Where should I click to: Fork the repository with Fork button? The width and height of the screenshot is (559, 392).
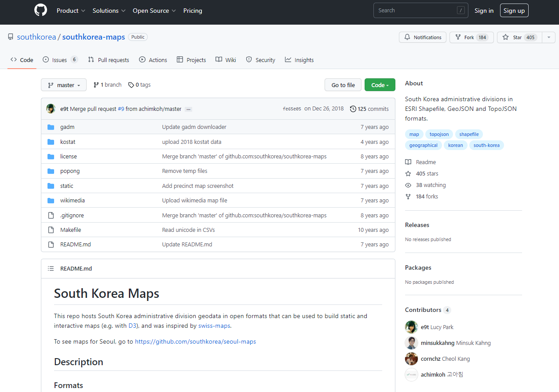(471, 37)
